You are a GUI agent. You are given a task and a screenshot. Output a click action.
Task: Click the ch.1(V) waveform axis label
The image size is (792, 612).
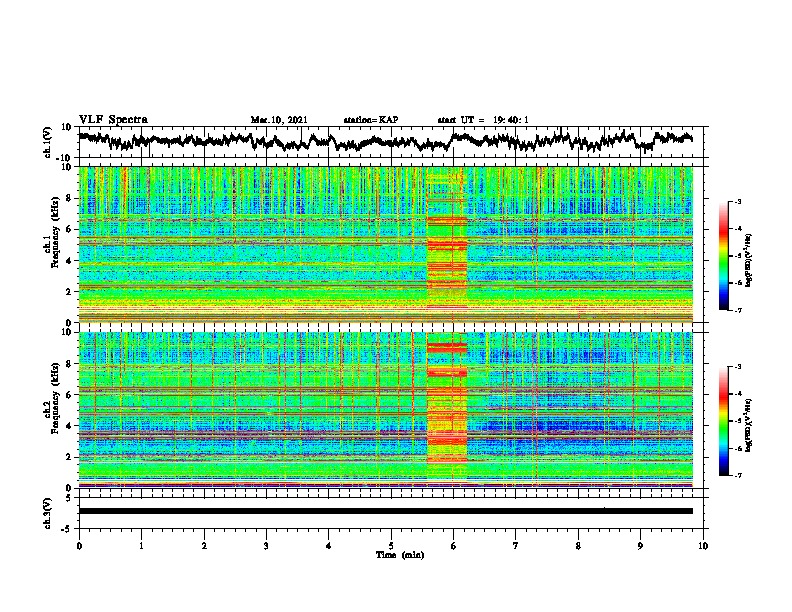point(48,142)
